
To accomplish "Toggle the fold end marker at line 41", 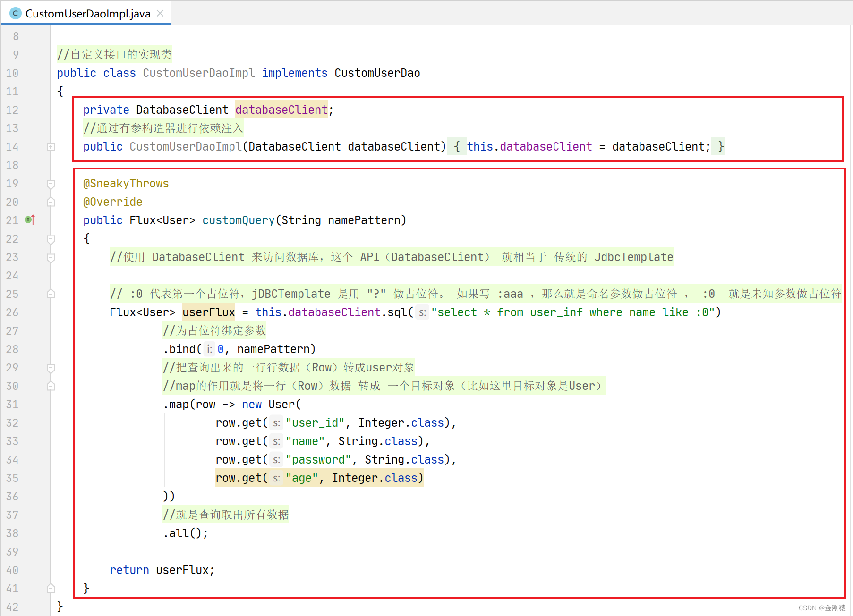I will click(x=51, y=588).
